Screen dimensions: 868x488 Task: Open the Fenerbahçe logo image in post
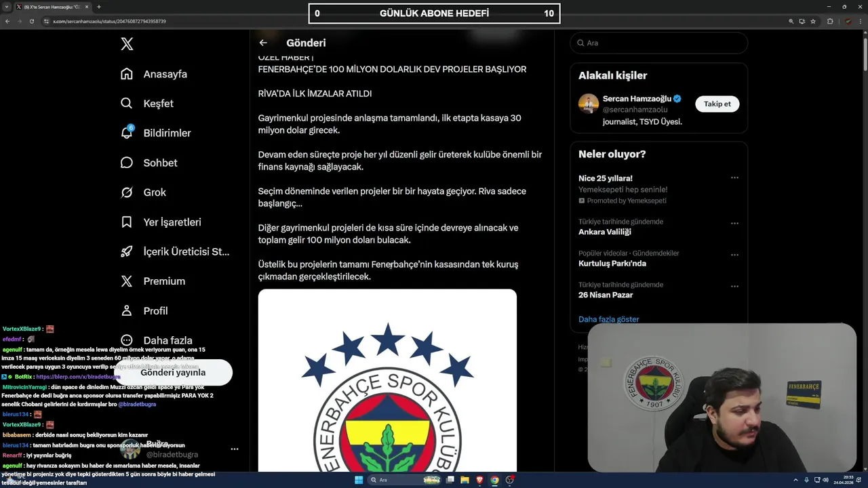(387, 381)
